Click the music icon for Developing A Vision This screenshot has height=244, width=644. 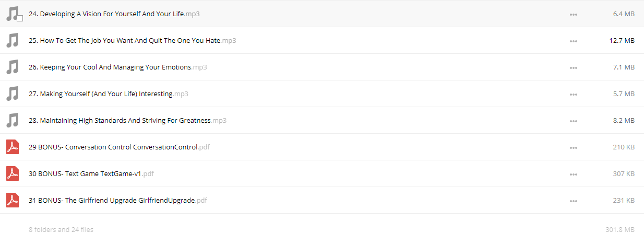[13, 14]
